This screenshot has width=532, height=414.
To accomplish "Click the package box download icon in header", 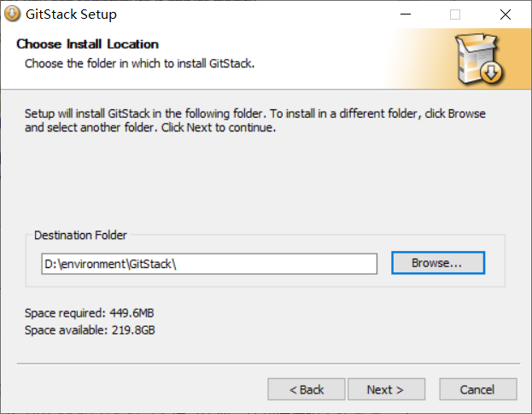I will pos(479,58).
